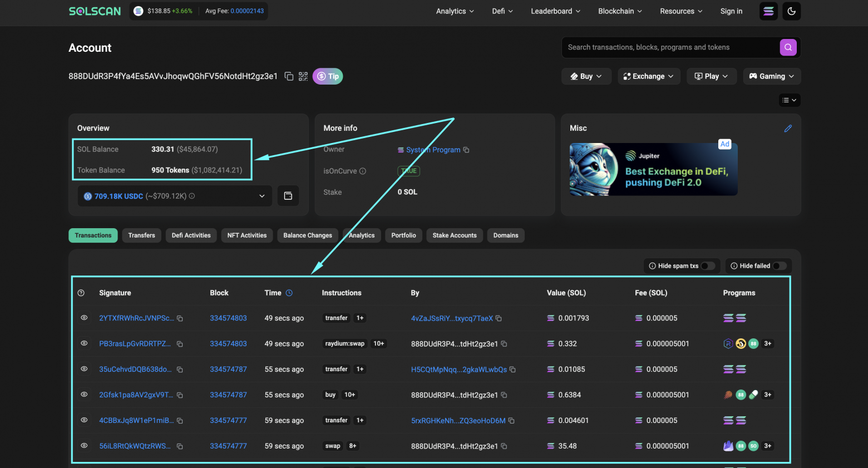The image size is (868, 468).
Task: Switch to the Transfers tab
Action: click(x=142, y=235)
